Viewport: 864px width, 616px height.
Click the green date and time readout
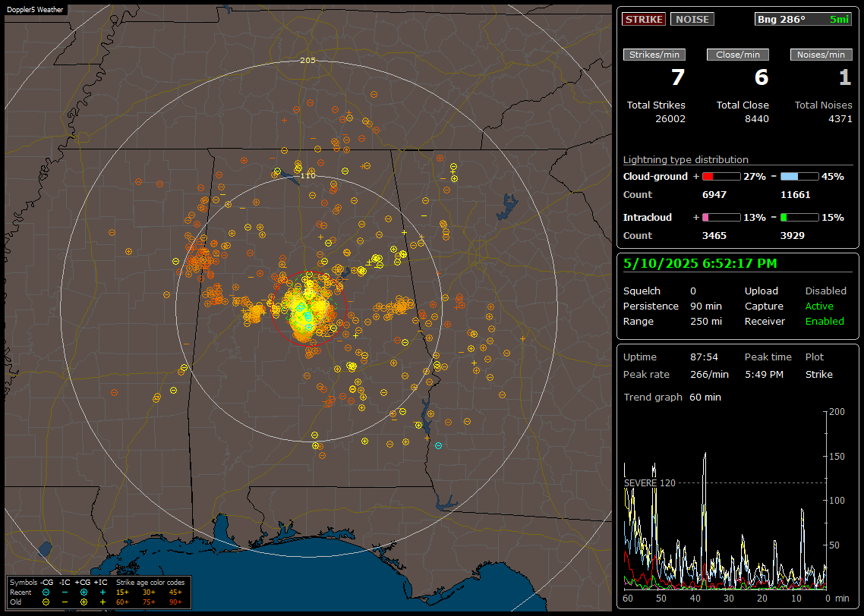click(700, 264)
